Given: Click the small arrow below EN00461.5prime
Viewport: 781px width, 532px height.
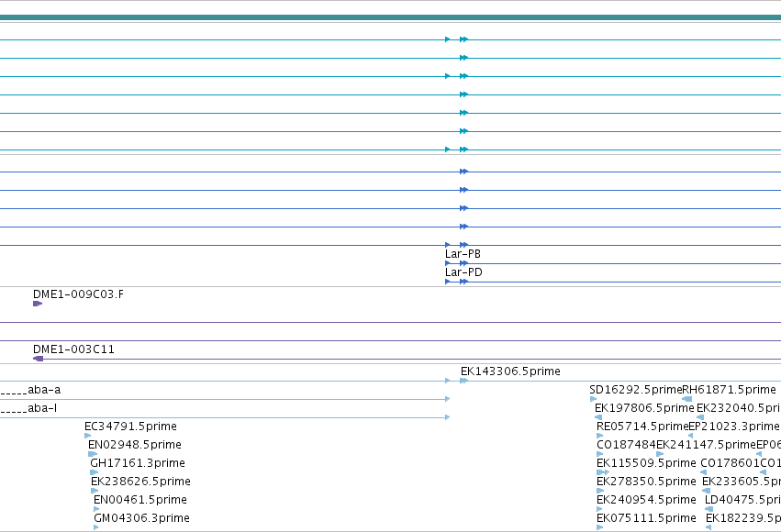Looking at the screenshot, I should [x=96, y=509].
